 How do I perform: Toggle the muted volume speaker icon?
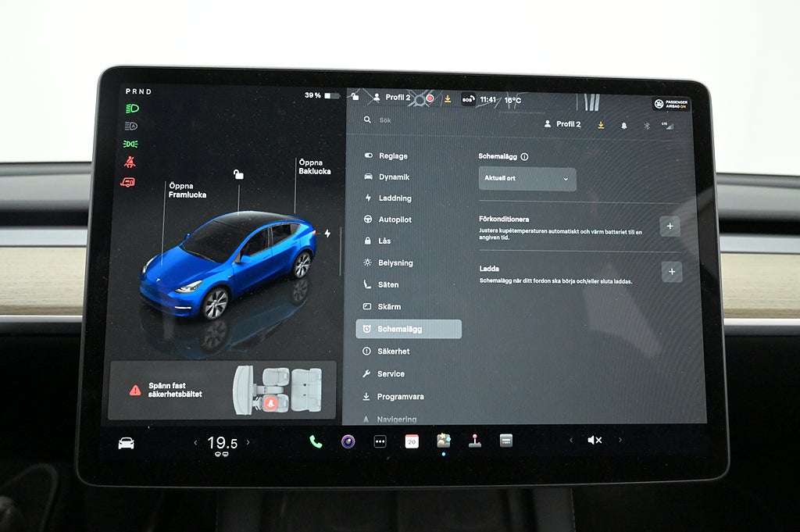[595, 441]
